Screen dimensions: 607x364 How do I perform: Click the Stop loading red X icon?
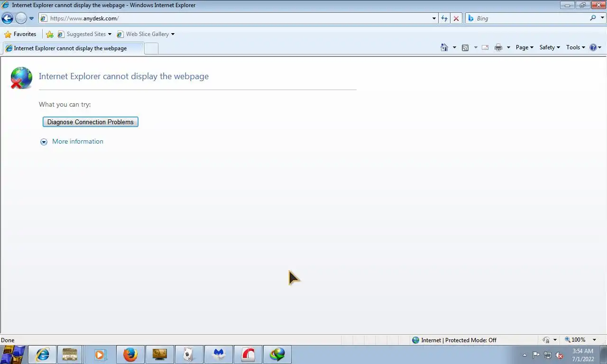(456, 18)
